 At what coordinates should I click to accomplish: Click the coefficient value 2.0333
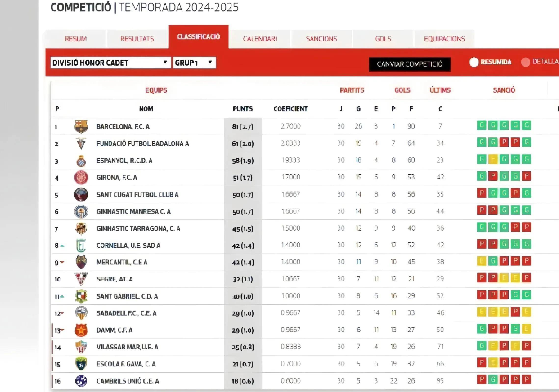(291, 143)
